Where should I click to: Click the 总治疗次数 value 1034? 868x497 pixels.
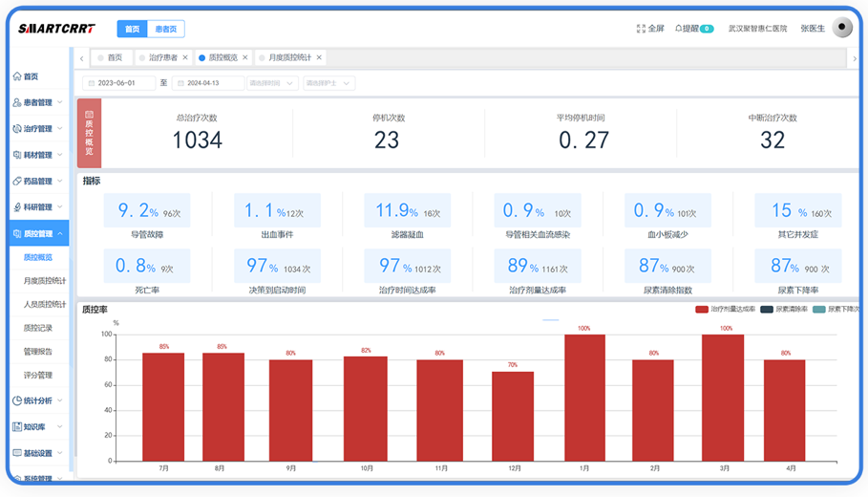click(197, 140)
